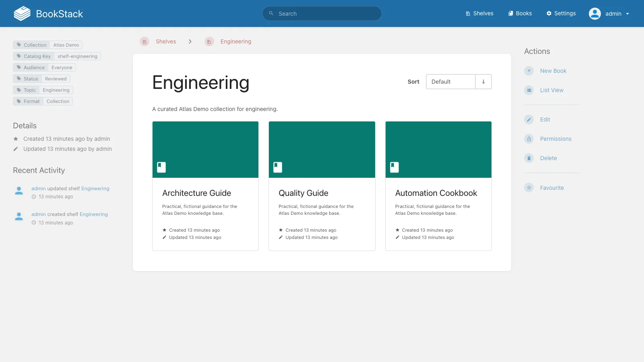Click the New Book plus icon
The height and width of the screenshot is (362, 644).
tap(529, 71)
